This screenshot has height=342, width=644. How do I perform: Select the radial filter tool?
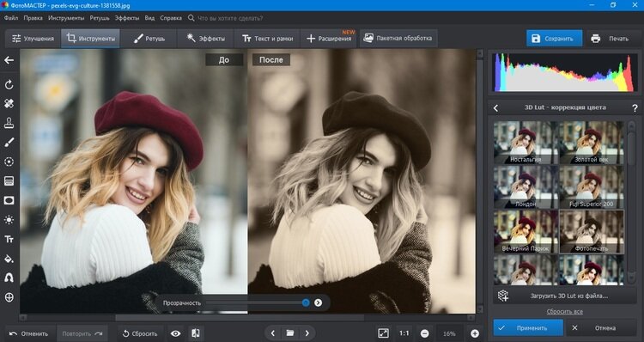[9, 162]
